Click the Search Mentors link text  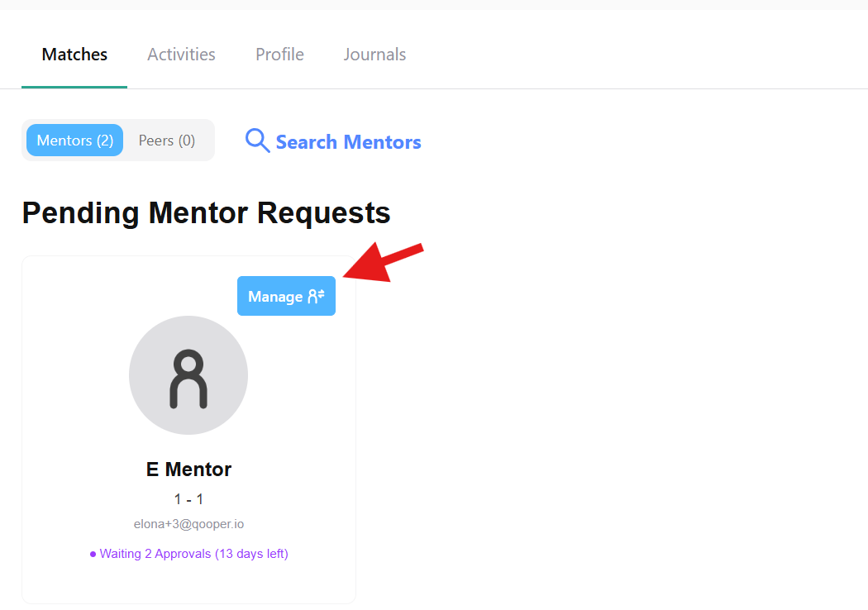click(x=348, y=142)
